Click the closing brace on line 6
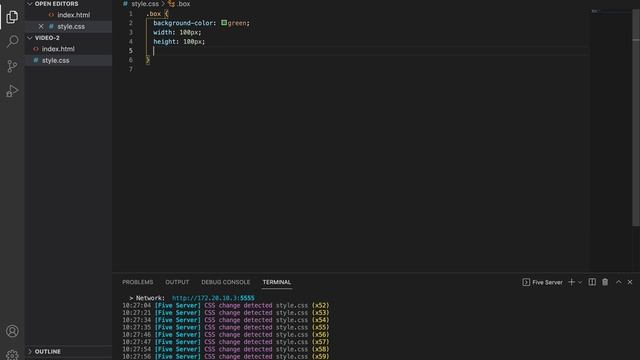The height and width of the screenshot is (360, 640). (148, 60)
